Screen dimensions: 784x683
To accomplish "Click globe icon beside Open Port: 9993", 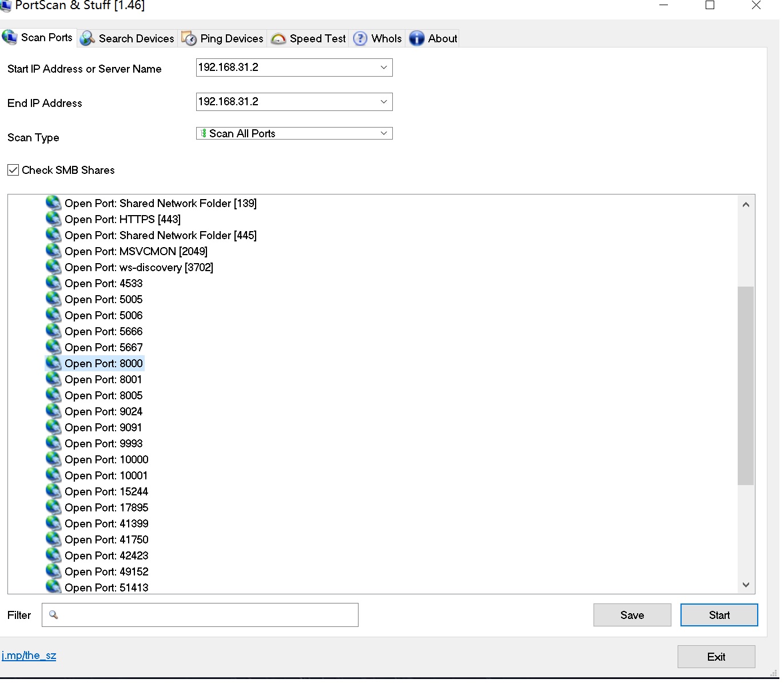I will (x=54, y=443).
